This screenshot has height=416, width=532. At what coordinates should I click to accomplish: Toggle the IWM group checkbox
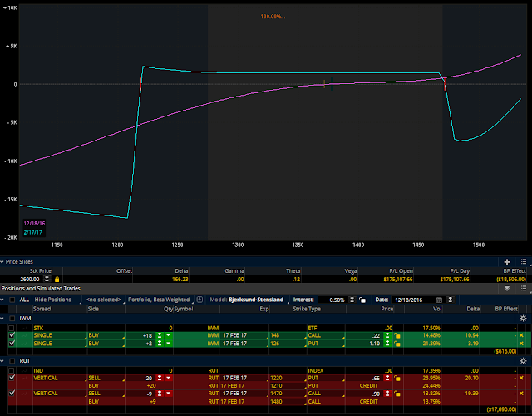(x=12, y=319)
